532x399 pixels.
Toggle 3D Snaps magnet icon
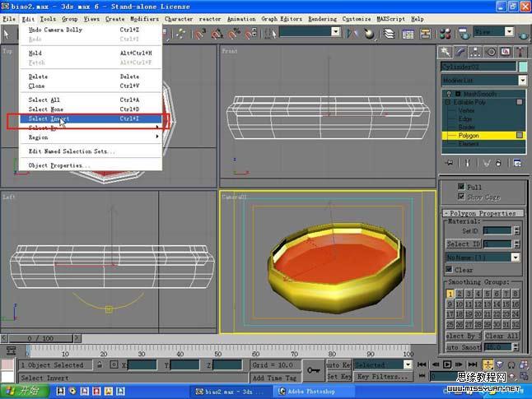tap(199, 33)
